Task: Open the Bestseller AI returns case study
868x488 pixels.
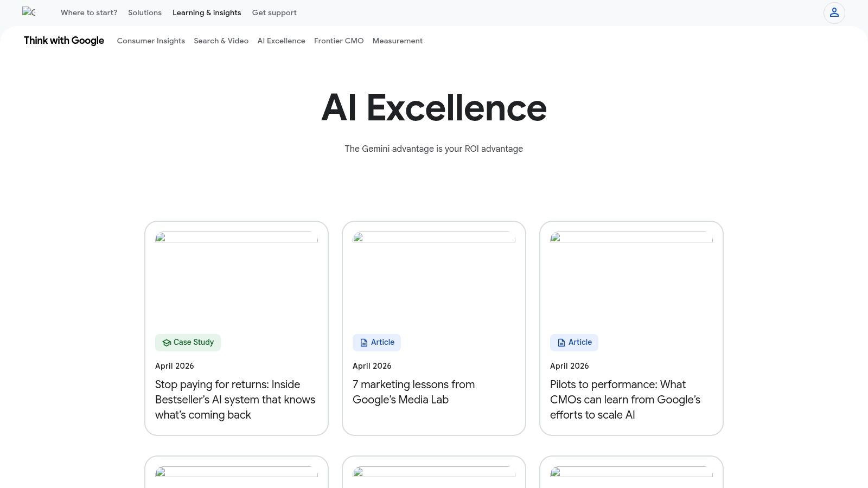Action: pyautogui.click(x=235, y=400)
